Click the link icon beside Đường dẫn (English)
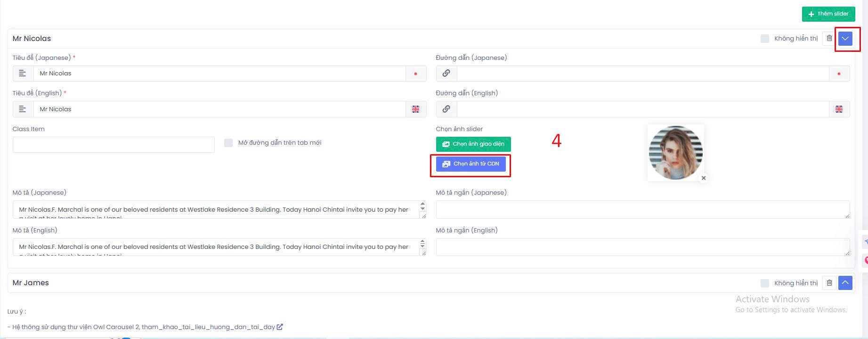The height and width of the screenshot is (339, 868). (446, 109)
